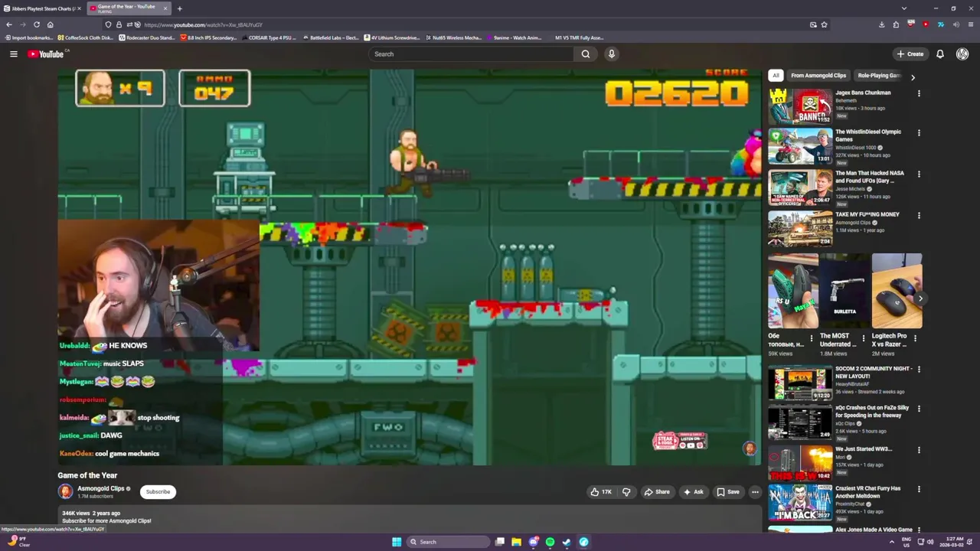Open site permissions lock icon in address bar
980x551 pixels.
pyautogui.click(x=119, y=24)
